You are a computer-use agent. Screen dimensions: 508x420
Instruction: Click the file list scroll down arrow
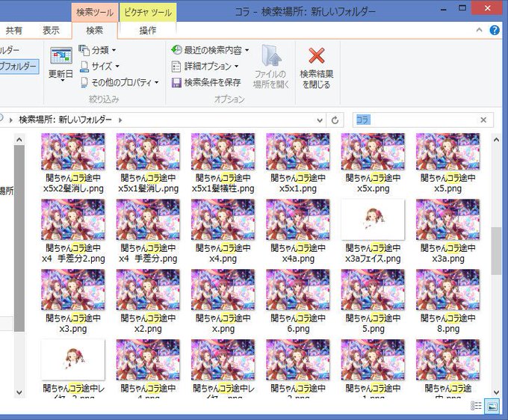point(496,392)
